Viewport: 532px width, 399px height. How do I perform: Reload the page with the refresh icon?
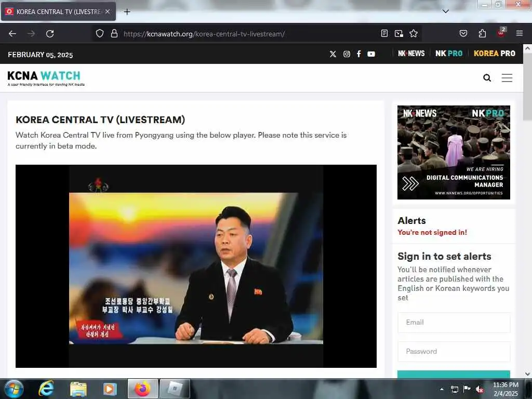50,34
